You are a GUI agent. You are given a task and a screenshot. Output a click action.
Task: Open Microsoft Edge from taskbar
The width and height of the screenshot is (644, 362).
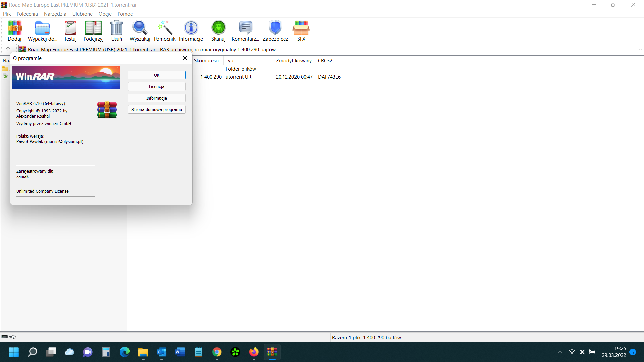click(125, 352)
